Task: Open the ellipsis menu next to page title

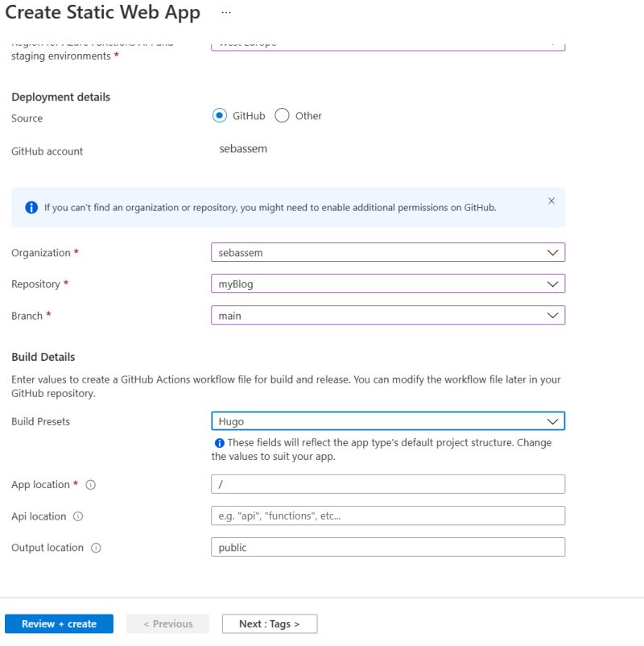Action: [x=226, y=11]
